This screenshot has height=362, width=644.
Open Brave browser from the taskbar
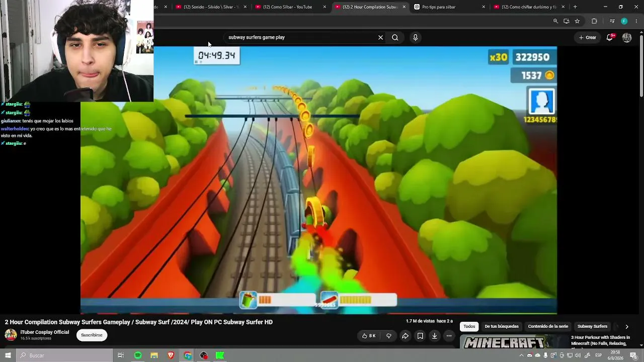(171, 355)
